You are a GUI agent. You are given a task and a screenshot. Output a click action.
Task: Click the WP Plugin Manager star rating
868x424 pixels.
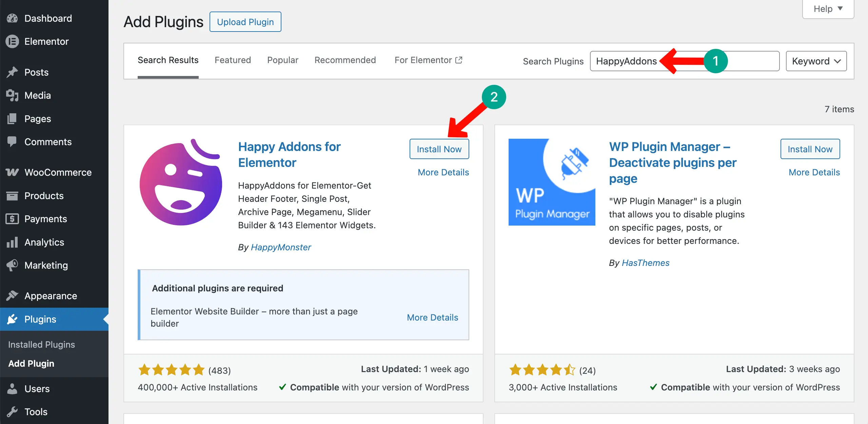[x=542, y=370]
